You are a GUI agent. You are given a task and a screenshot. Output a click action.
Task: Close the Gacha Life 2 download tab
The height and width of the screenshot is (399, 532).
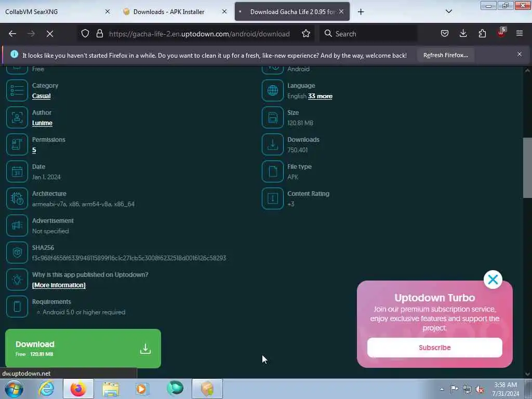(341, 11)
